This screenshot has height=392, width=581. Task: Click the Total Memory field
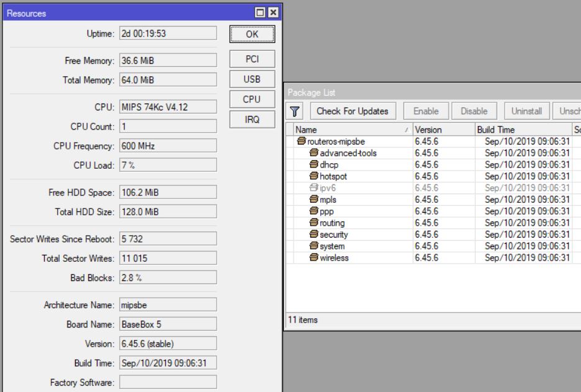168,79
